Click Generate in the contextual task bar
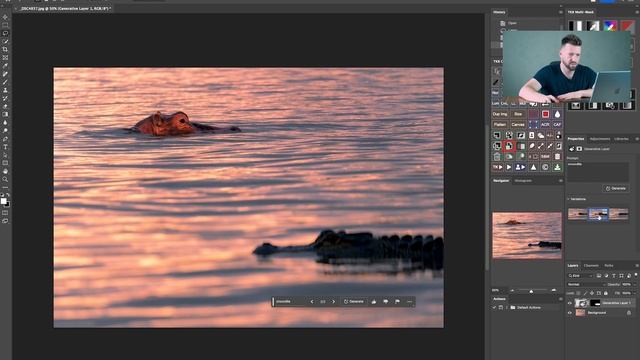The height and width of the screenshot is (360, 640). [353, 302]
